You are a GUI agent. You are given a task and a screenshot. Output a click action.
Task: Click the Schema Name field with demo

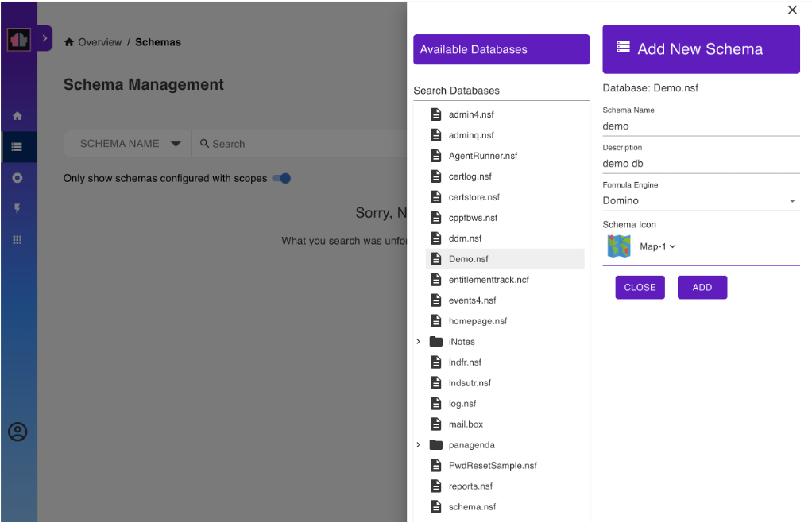pos(702,126)
